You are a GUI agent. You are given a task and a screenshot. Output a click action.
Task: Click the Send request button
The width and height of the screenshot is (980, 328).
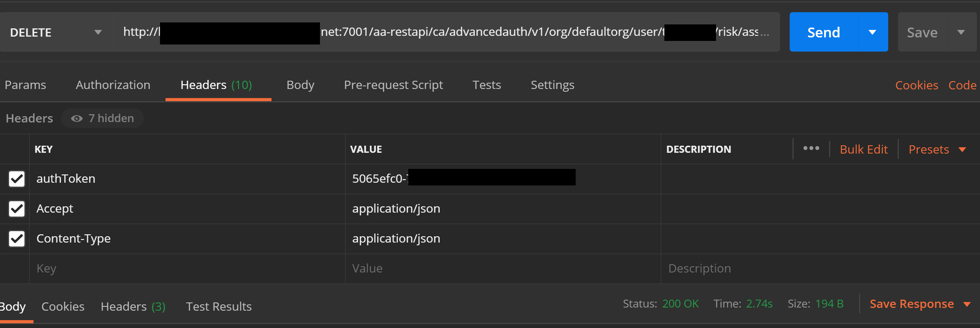click(x=824, y=32)
